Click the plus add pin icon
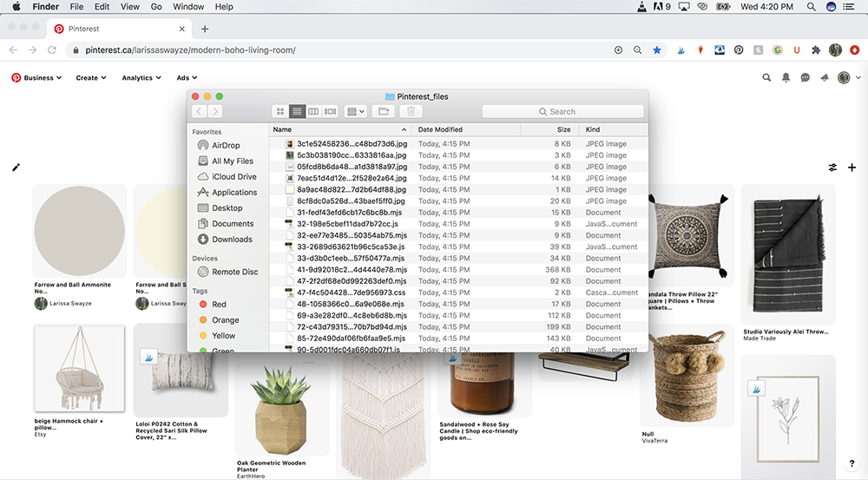This screenshot has width=868, height=480. click(x=852, y=168)
